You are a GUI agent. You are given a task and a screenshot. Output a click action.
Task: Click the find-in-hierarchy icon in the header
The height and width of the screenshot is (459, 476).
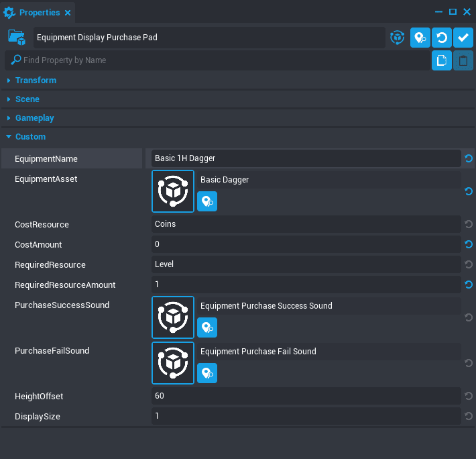pyautogui.click(x=420, y=38)
